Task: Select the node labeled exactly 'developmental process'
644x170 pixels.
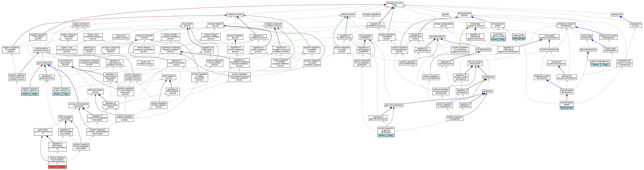Action: click(465, 15)
